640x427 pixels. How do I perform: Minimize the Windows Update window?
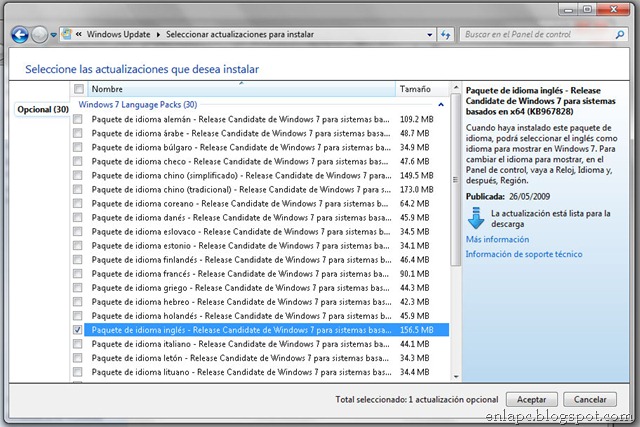coord(569,9)
